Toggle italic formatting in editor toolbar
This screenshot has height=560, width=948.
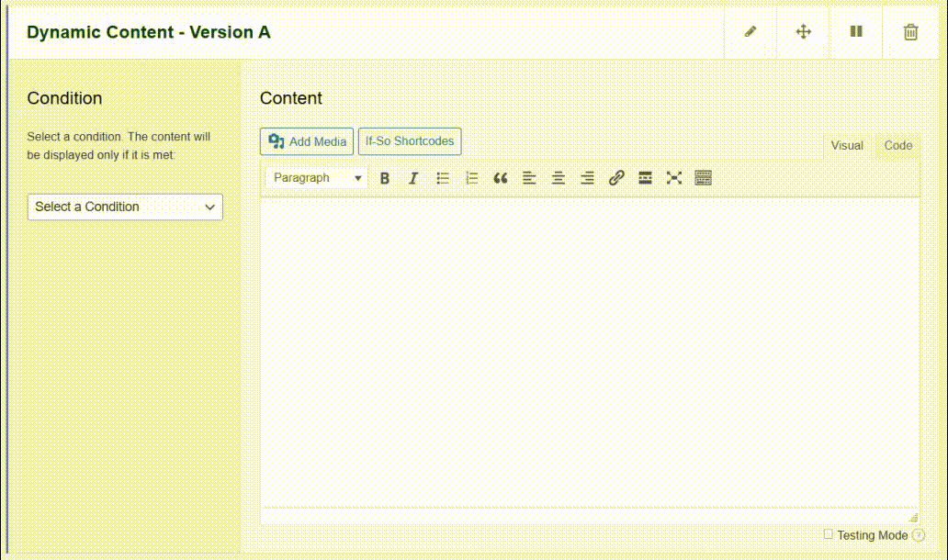(413, 178)
